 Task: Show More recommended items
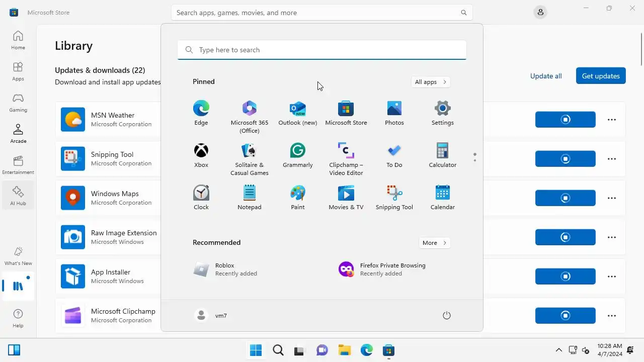[x=434, y=243]
